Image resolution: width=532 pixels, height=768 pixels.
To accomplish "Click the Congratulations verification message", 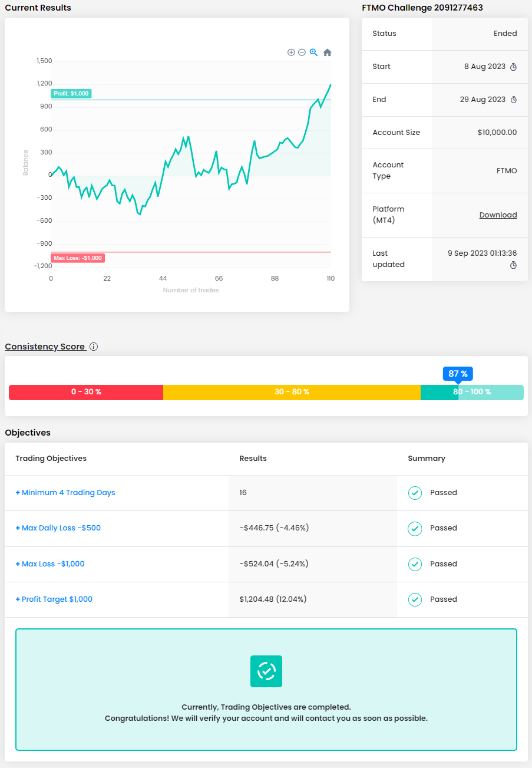I will click(x=266, y=718).
